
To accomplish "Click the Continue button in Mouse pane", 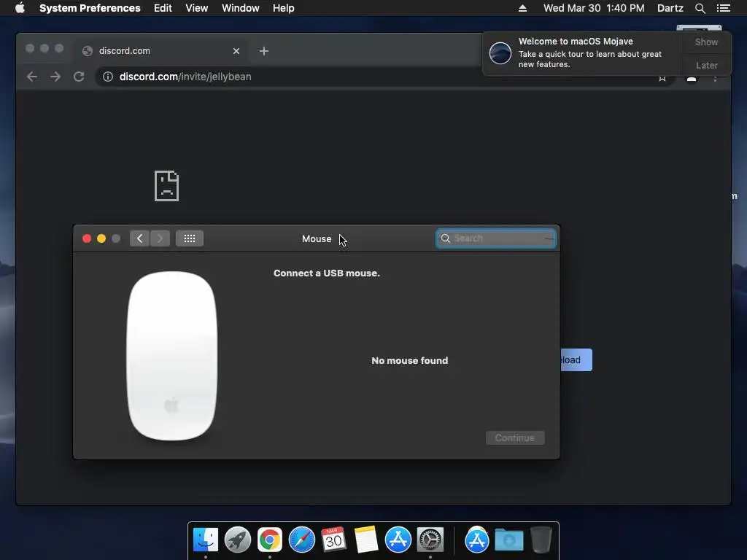I will pyautogui.click(x=515, y=437).
